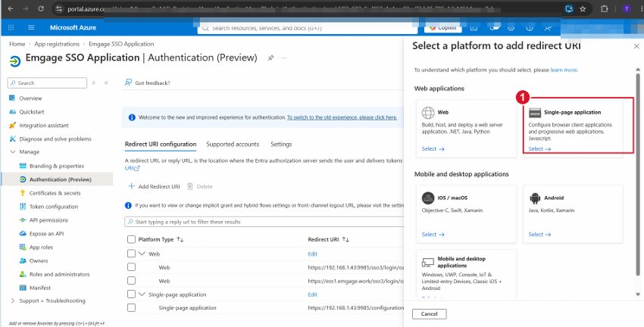Select the iOS / macOS platform card

pyautogui.click(x=466, y=214)
